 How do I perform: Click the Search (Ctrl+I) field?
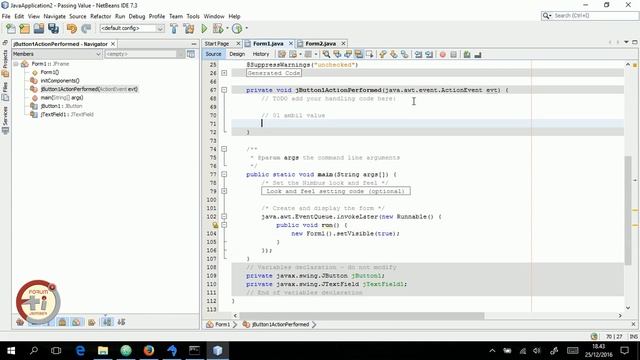(x=590, y=16)
